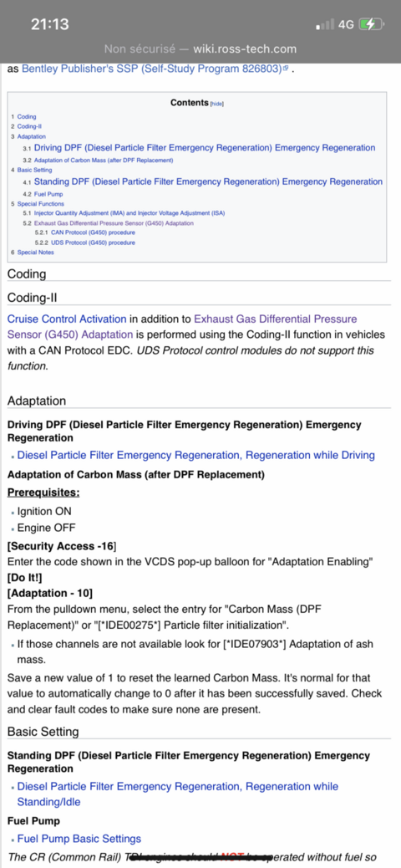This screenshot has width=401, height=868.
Task: Tap the wiki.ross-tech.com address bar
Action: pyautogui.click(x=200, y=49)
